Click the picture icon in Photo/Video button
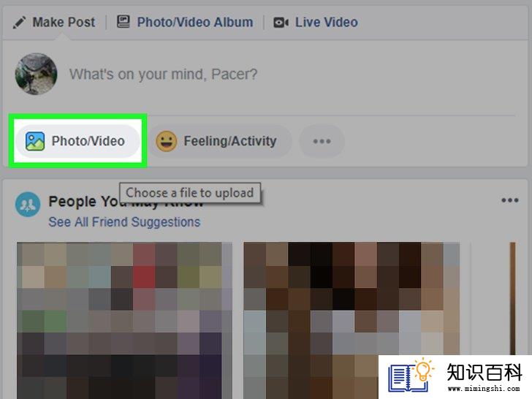Image resolution: width=532 pixels, height=399 pixels. pos(35,141)
